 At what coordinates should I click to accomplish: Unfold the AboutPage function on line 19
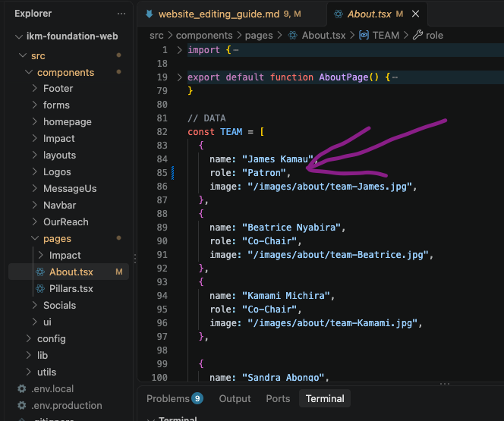179,77
